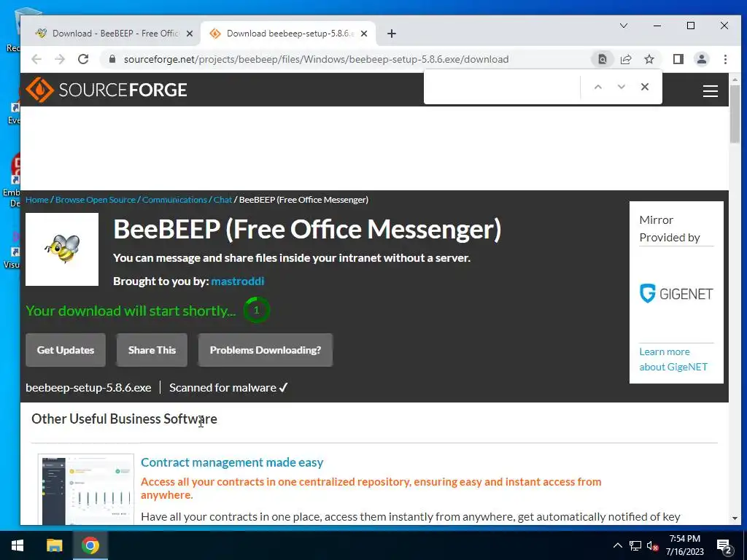
Task: Click the Get Updates button
Action: tap(66, 350)
